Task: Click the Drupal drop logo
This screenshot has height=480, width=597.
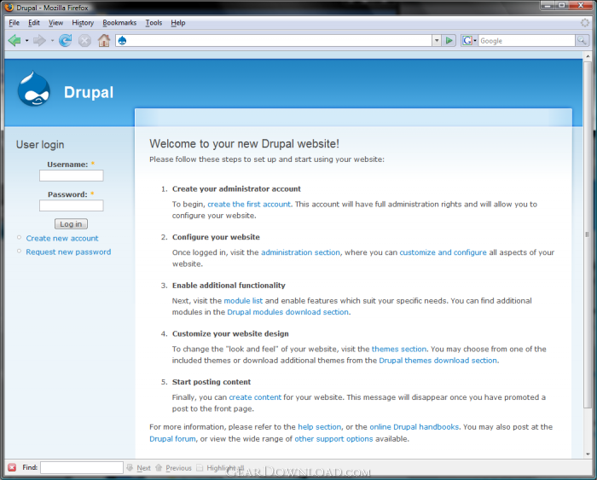Action: click(34, 89)
